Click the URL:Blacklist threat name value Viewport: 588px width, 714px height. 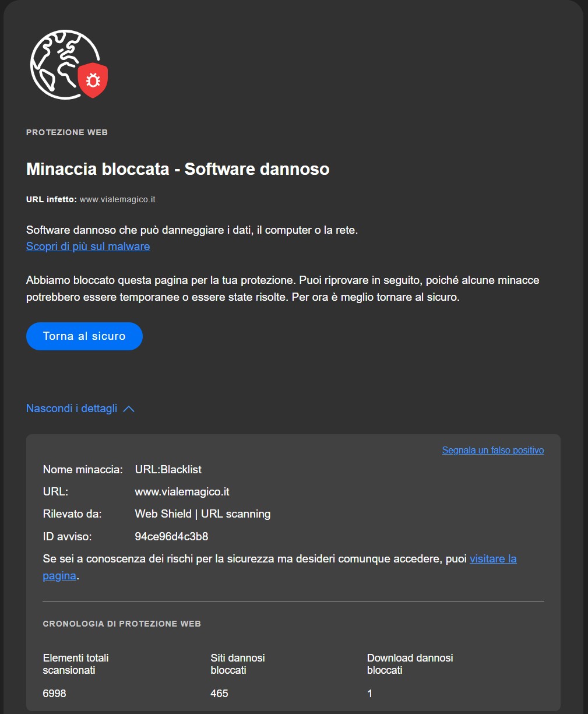168,470
